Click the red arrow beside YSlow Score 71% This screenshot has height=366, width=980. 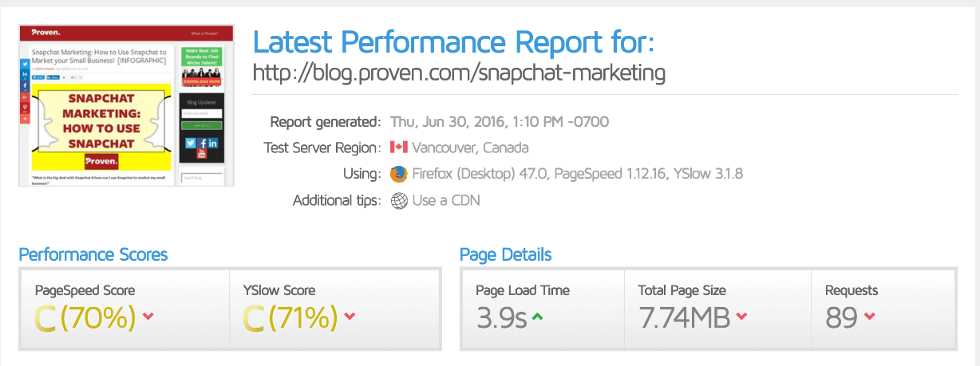(350, 317)
